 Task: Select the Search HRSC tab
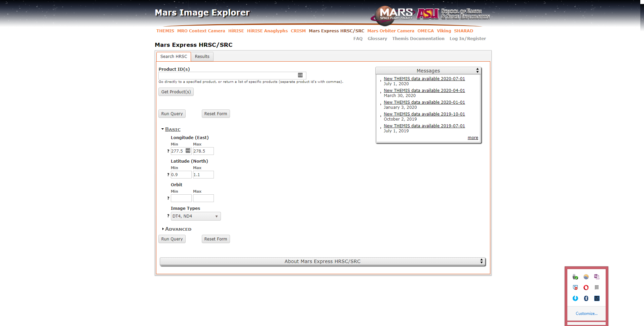click(x=174, y=57)
